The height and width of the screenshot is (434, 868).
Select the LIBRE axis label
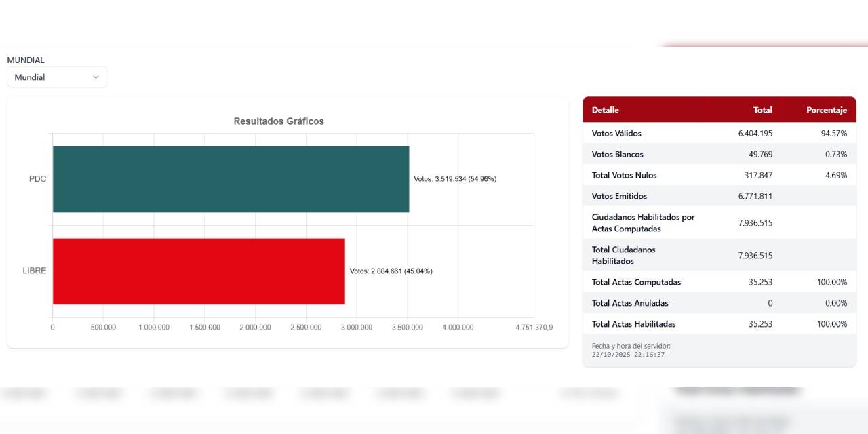[35, 271]
